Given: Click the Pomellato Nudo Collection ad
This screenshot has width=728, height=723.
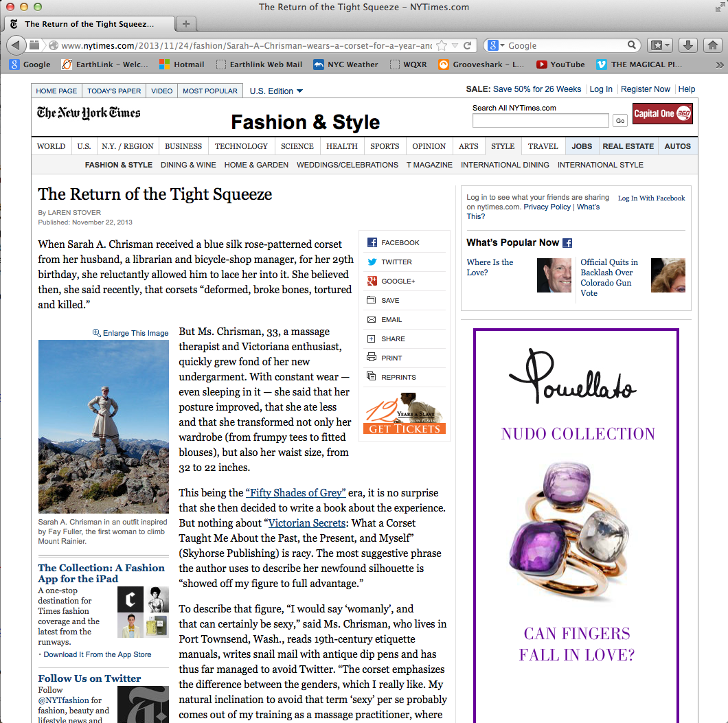Looking at the screenshot, I should point(576,525).
